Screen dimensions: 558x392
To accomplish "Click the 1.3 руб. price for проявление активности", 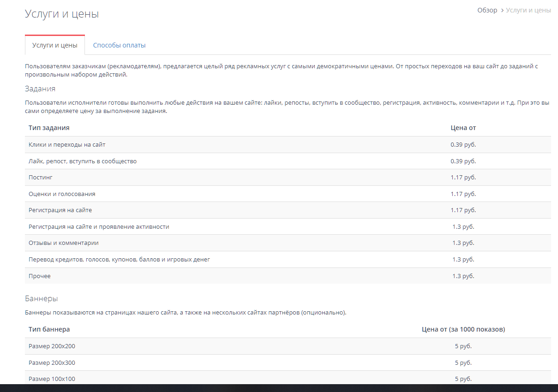I will (x=463, y=227).
